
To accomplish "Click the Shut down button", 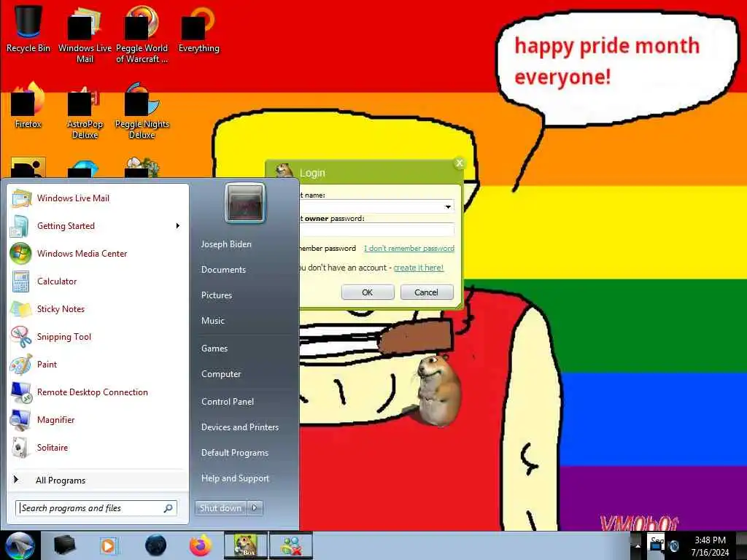I will pos(220,508).
